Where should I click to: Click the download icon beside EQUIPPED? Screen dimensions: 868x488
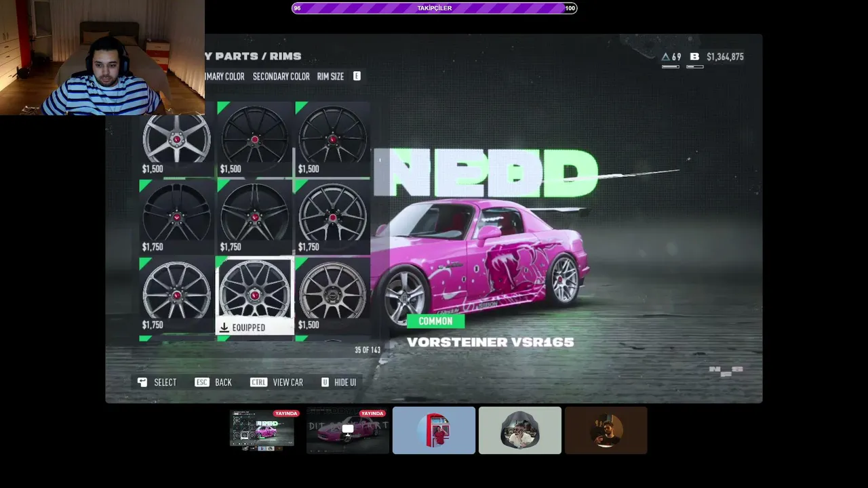[224, 327]
